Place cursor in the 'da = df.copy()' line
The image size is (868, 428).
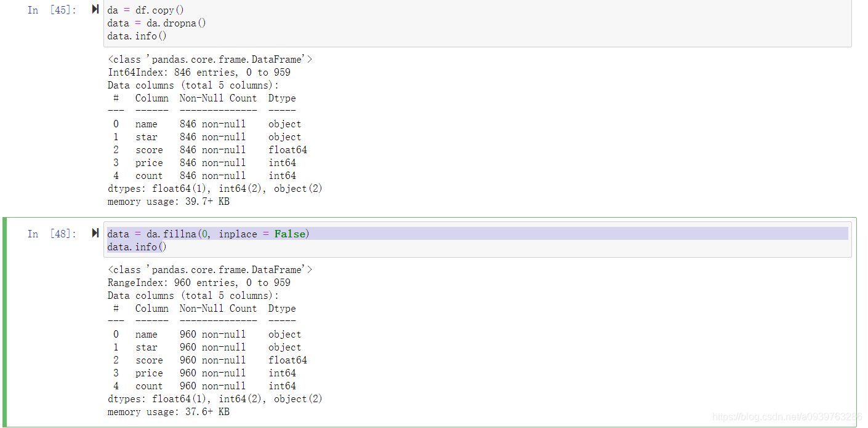[145, 10]
